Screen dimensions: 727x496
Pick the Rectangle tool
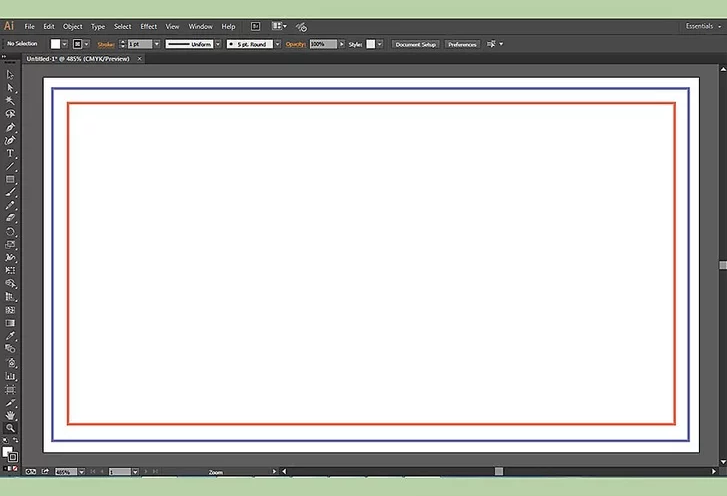[10, 179]
